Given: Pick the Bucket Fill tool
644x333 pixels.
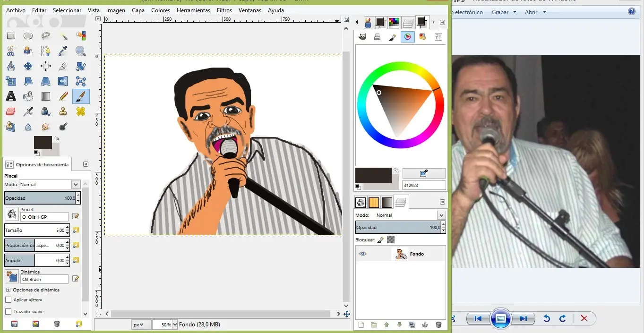Looking at the screenshot, I should coord(28,96).
